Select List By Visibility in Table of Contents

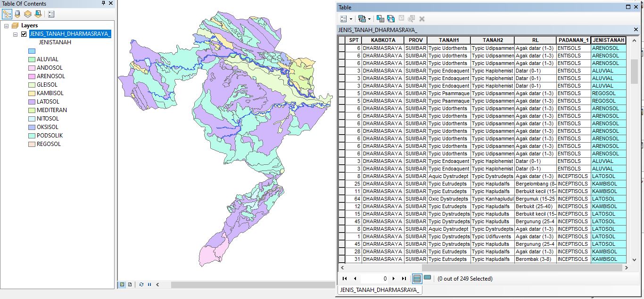tap(28, 15)
